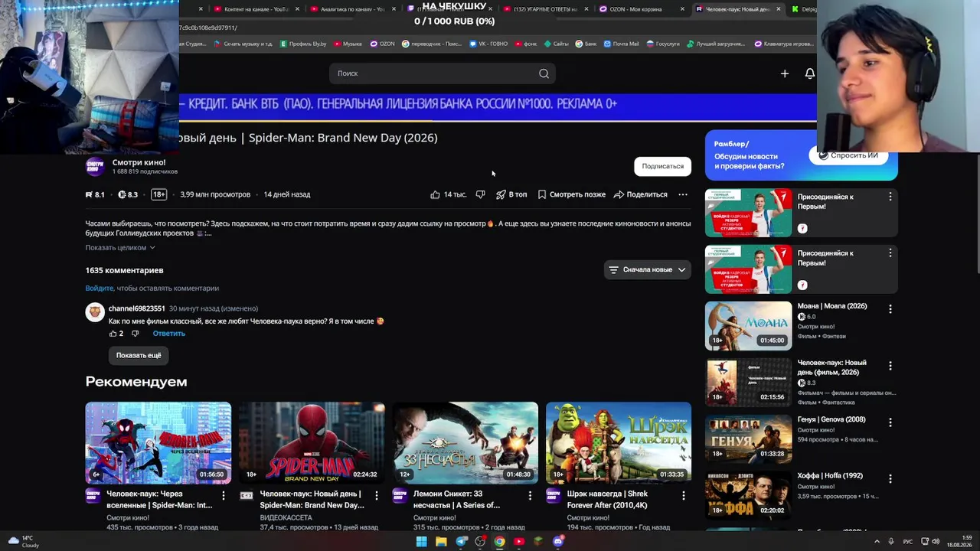
Task: Open Discord from the taskbar
Action: (558, 542)
